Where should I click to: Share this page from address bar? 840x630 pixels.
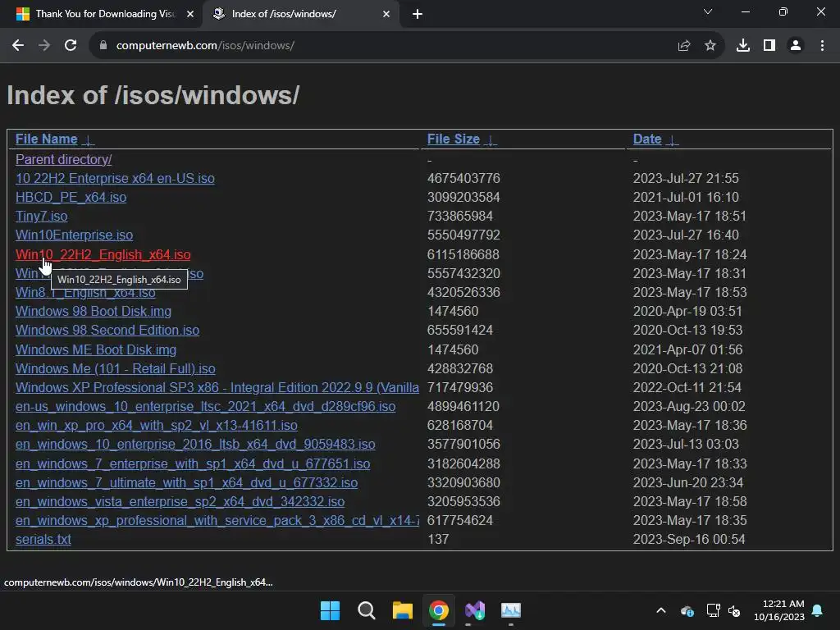pos(683,46)
